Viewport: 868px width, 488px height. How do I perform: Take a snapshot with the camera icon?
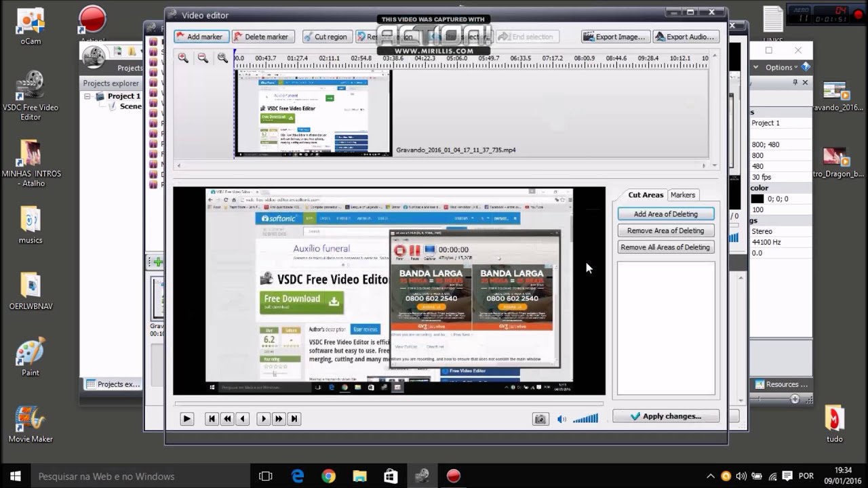[x=540, y=419]
